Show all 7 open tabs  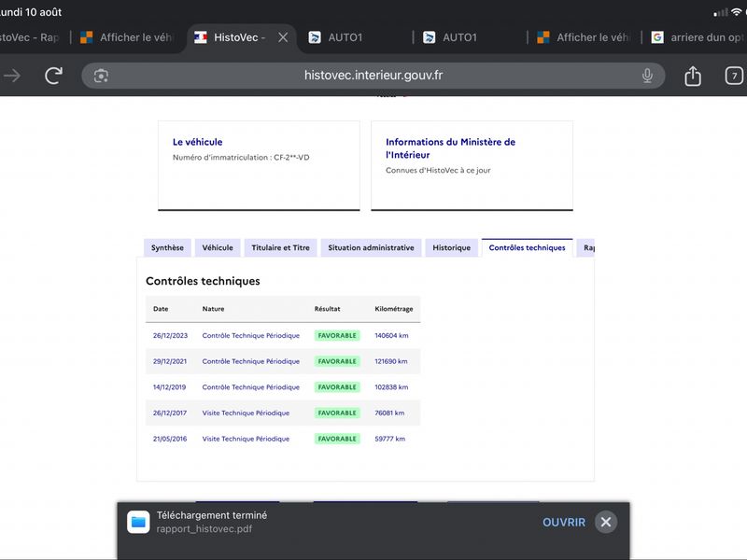734,76
